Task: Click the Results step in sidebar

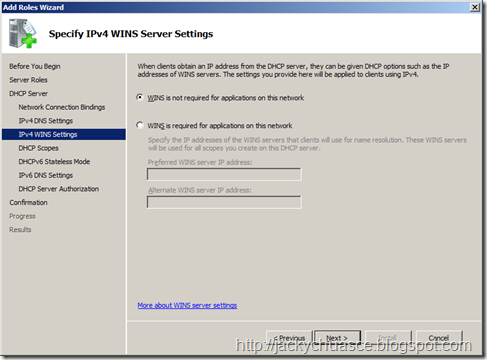Action: click(20, 230)
